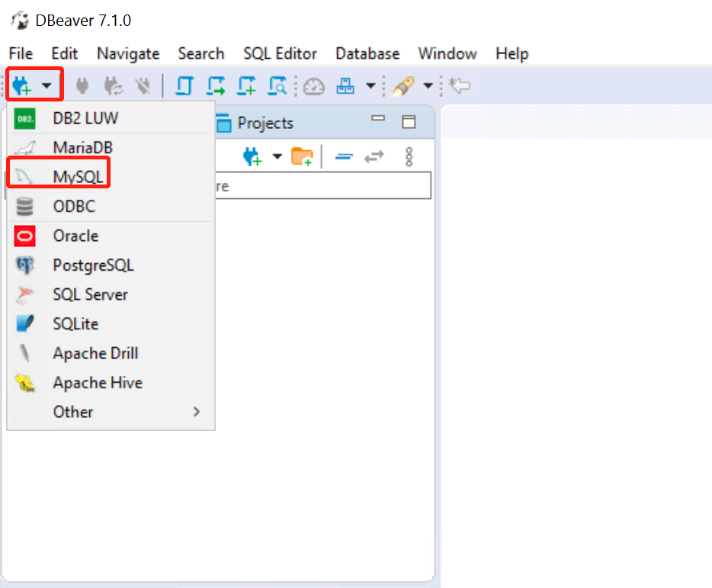Click Collapse All in the Projects toolbar
The width and height of the screenshot is (712, 588).
[343, 156]
